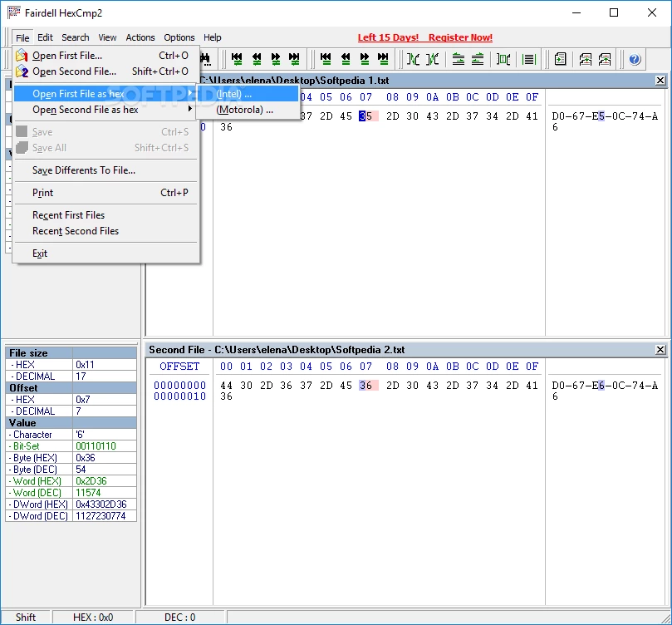Go to last equal block icon
This screenshot has height=625, width=672.
point(383,59)
